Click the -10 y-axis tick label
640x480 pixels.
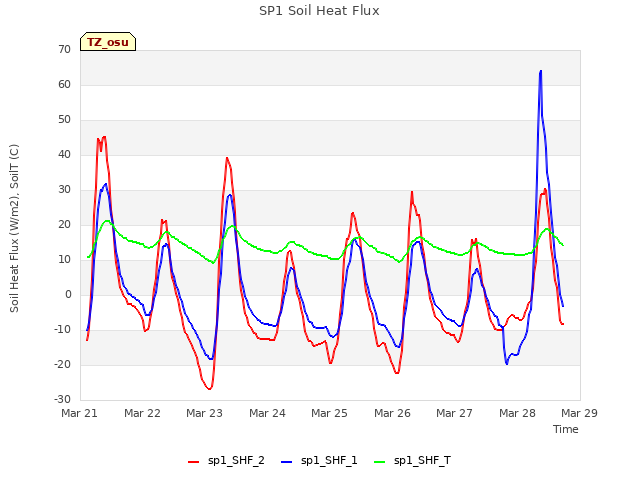click(x=62, y=329)
